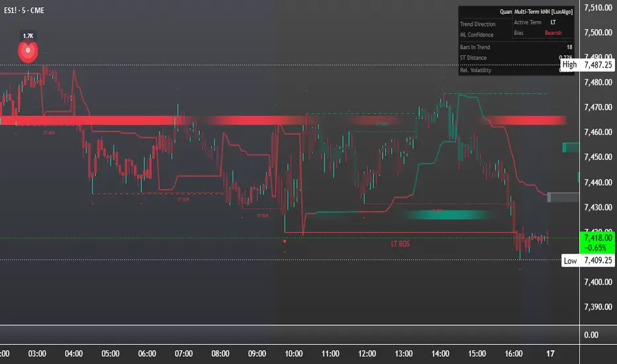Click the Trend Direction row label

click(477, 24)
